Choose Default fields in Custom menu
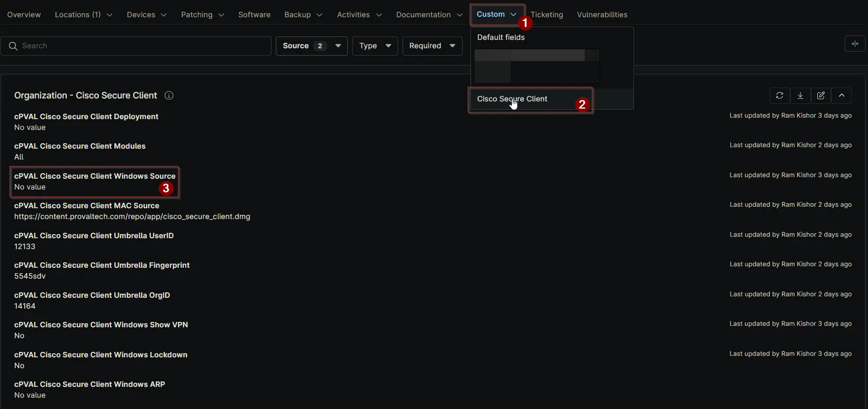Screen dimensions: 868x409 coord(501,37)
